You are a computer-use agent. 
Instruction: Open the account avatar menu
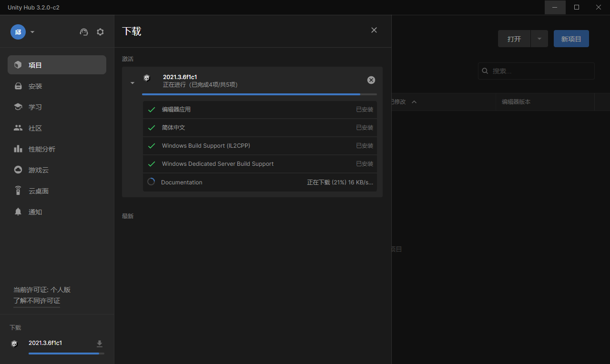coord(18,32)
